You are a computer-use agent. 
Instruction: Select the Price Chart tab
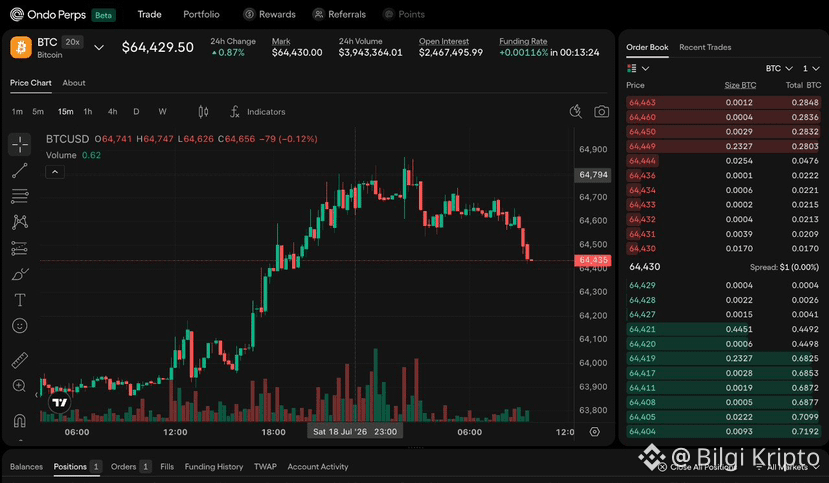click(x=31, y=83)
